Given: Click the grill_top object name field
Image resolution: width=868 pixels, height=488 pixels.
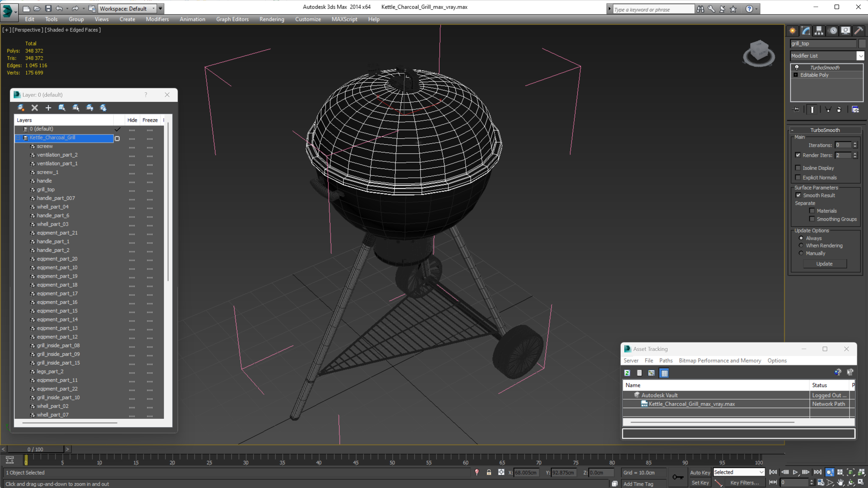Looking at the screenshot, I should (823, 43).
